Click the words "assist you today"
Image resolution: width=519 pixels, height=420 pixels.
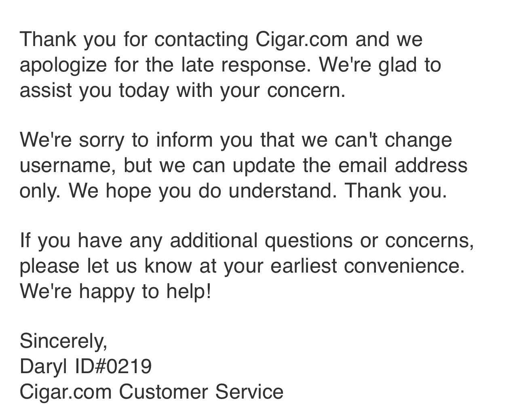coord(94,90)
